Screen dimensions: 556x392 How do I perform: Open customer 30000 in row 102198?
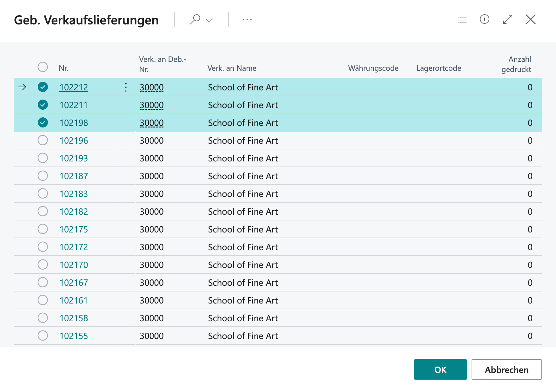tap(152, 123)
